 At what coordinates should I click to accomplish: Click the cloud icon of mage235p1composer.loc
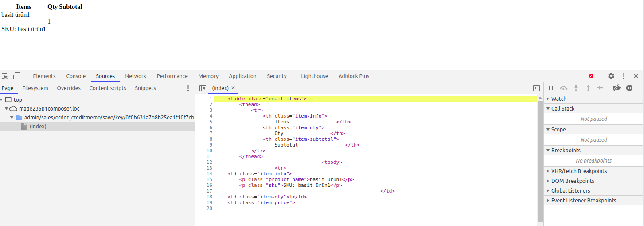[13, 108]
